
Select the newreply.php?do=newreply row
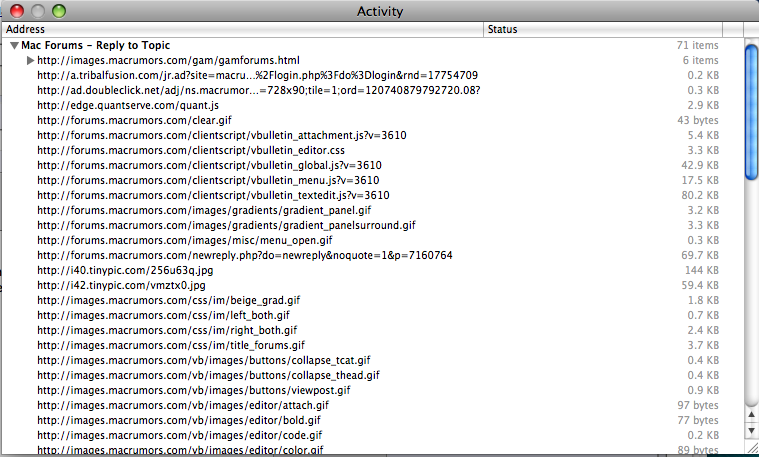[373, 256]
